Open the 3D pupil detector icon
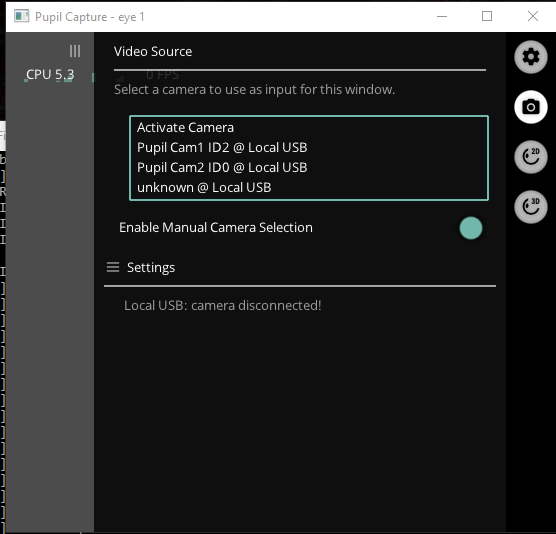 coord(530,207)
